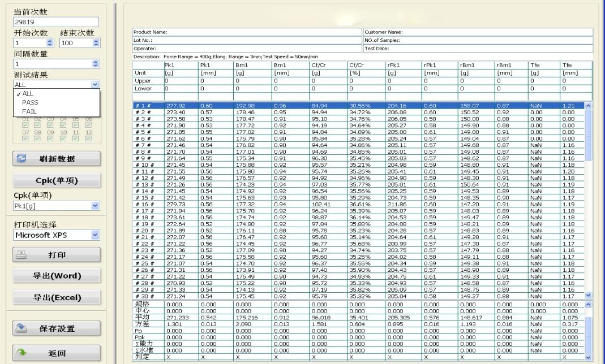Export results with 导出(Excel) button
The width and height of the screenshot is (605, 364).
(57, 297)
